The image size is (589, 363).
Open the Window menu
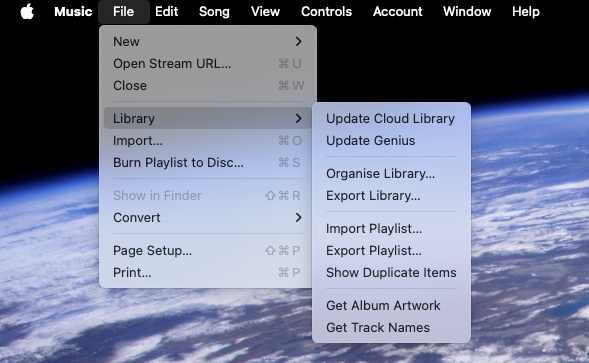(467, 11)
